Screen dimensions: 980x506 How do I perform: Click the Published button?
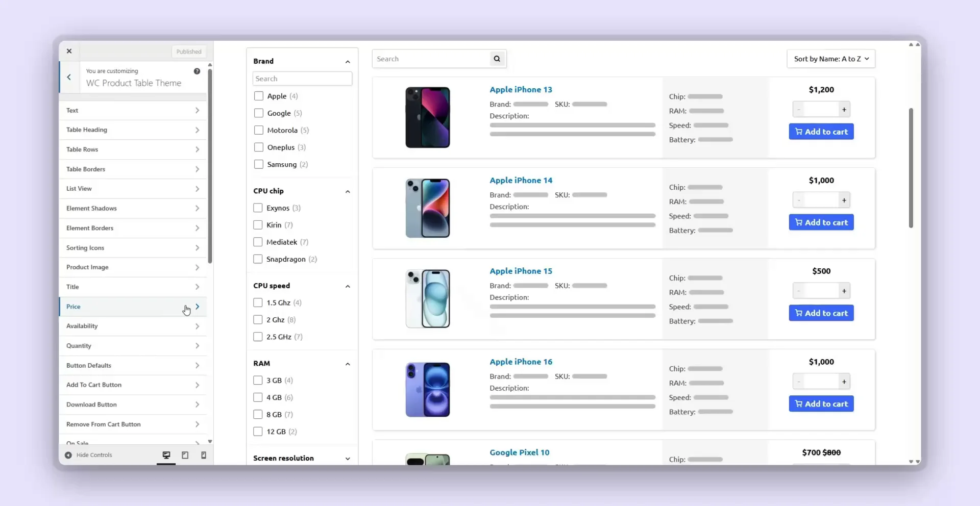tap(189, 52)
